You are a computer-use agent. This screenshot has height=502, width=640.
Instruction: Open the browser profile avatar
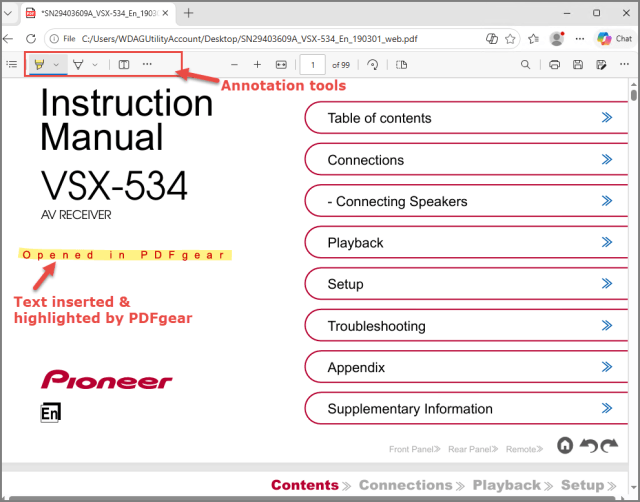556,39
